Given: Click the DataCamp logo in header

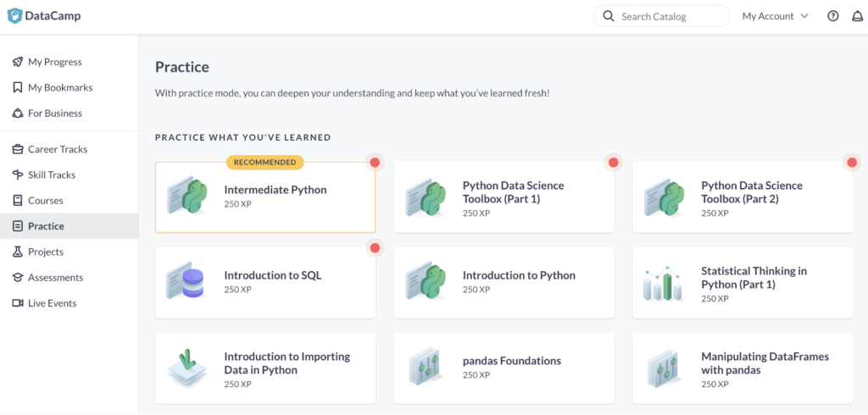Looking at the screenshot, I should [45, 16].
